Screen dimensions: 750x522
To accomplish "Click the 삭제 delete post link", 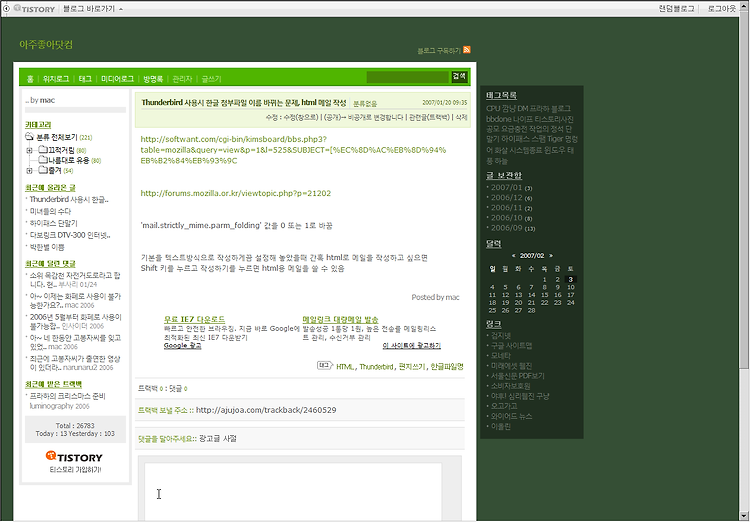I will pos(461,117).
